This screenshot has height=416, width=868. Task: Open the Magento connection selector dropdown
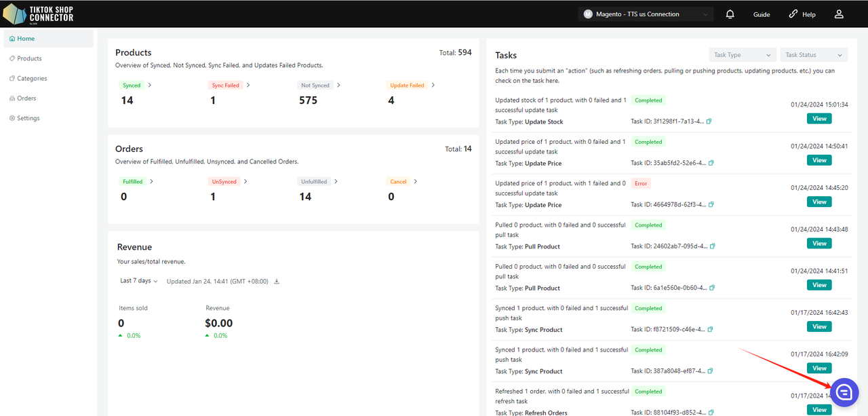[646, 14]
